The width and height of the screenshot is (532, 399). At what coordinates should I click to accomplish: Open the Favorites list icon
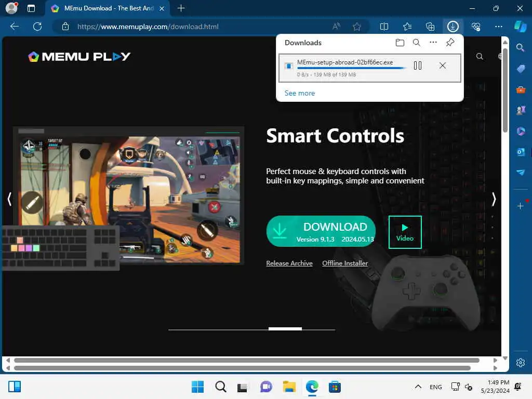pyautogui.click(x=407, y=26)
